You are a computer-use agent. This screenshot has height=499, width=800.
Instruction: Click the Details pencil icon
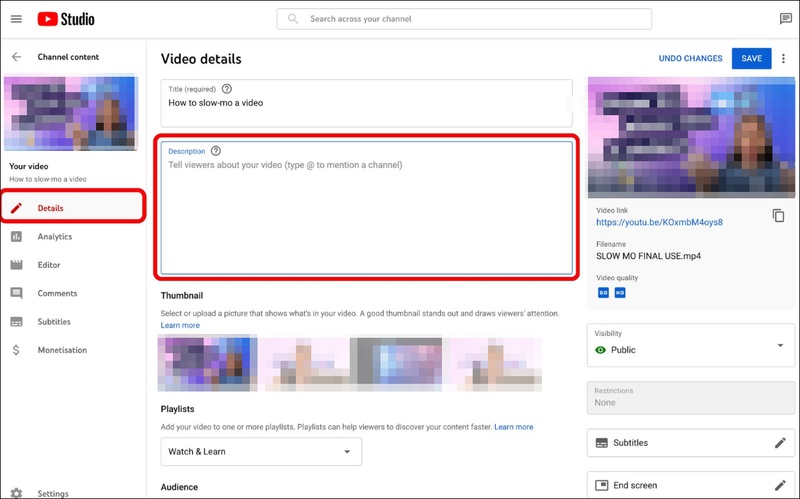[16, 208]
